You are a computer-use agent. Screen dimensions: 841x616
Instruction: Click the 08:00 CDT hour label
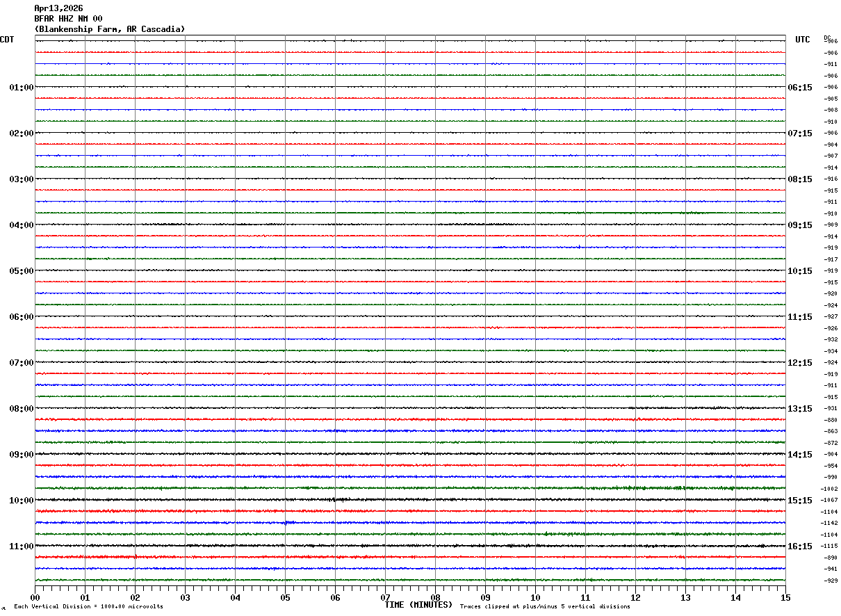pyautogui.click(x=22, y=409)
